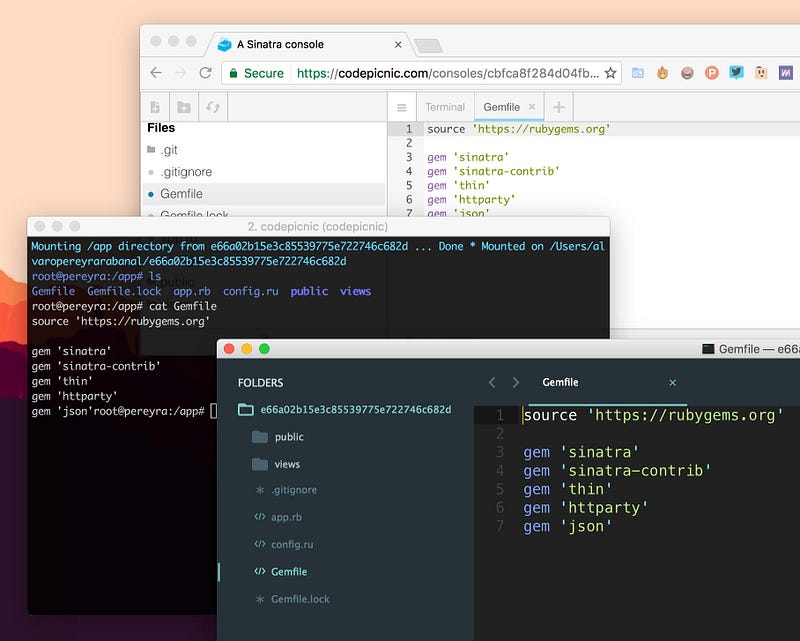Image resolution: width=800 pixels, height=641 pixels.
Task: Add a new tab with the plus icon
Action: tap(559, 107)
